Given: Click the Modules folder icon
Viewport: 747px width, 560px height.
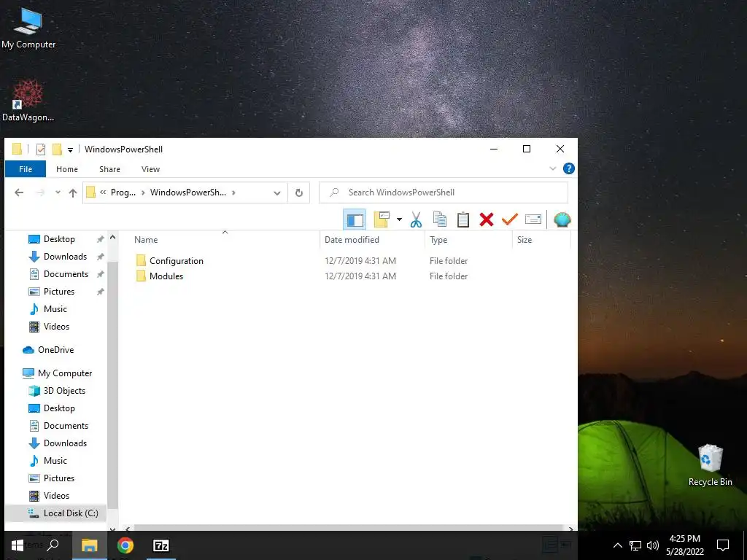Looking at the screenshot, I should 141,276.
